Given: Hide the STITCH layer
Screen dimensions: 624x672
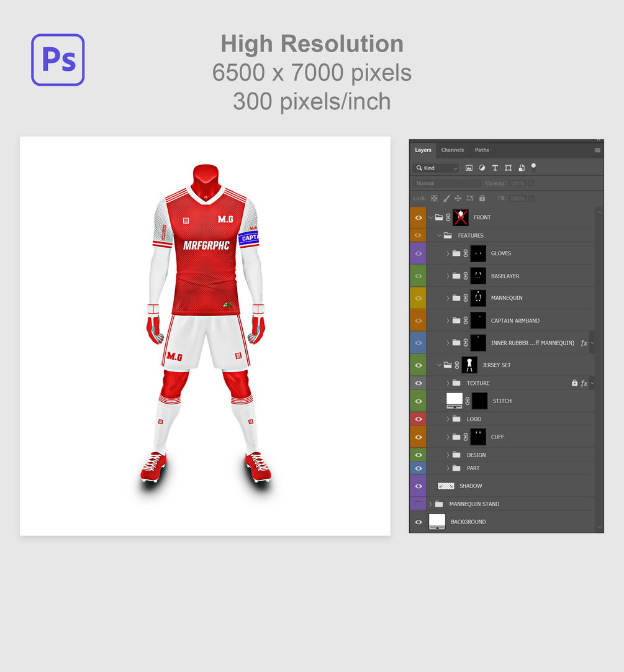Looking at the screenshot, I should [x=418, y=402].
